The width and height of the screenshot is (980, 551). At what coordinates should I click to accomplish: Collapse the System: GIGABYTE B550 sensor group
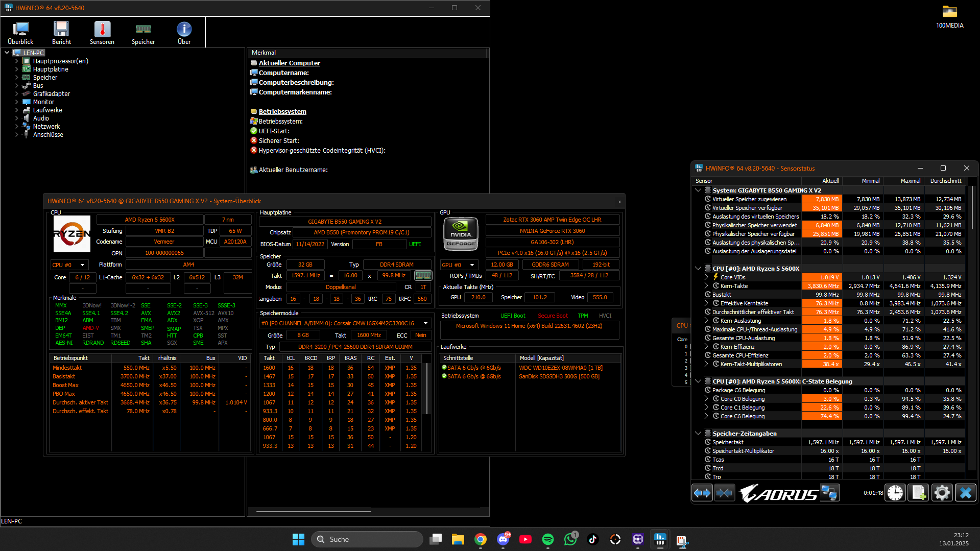[x=698, y=190]
